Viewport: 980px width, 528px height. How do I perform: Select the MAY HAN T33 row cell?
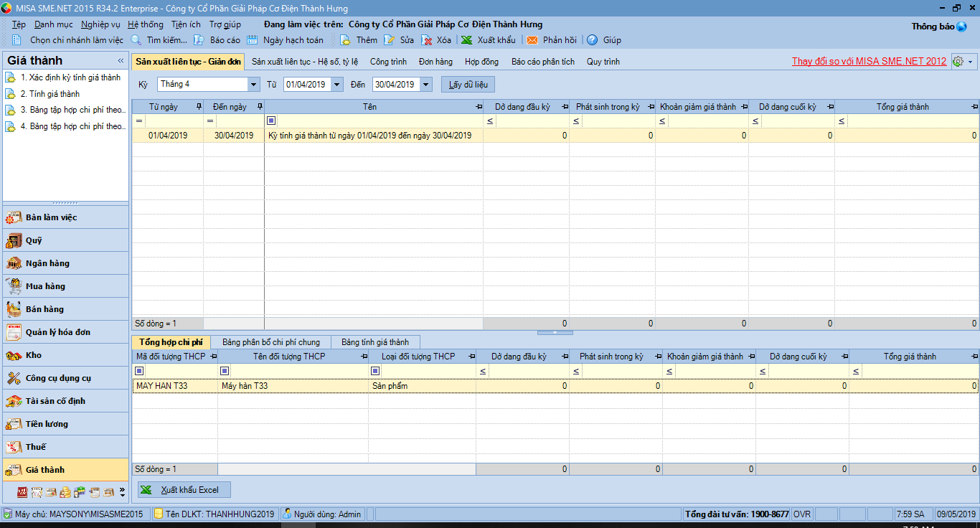point(175,386)
